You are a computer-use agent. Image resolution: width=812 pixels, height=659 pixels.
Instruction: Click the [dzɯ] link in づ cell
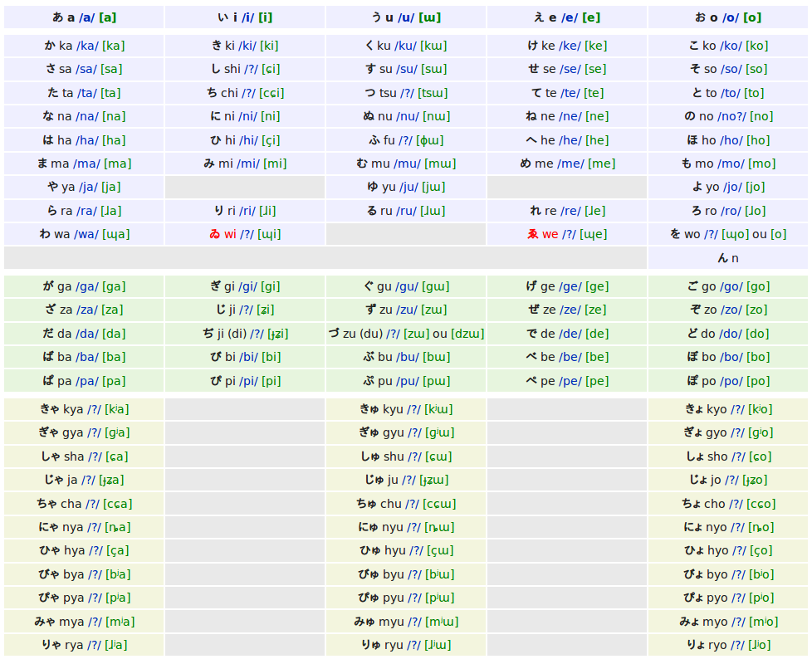tap(467, 334)
